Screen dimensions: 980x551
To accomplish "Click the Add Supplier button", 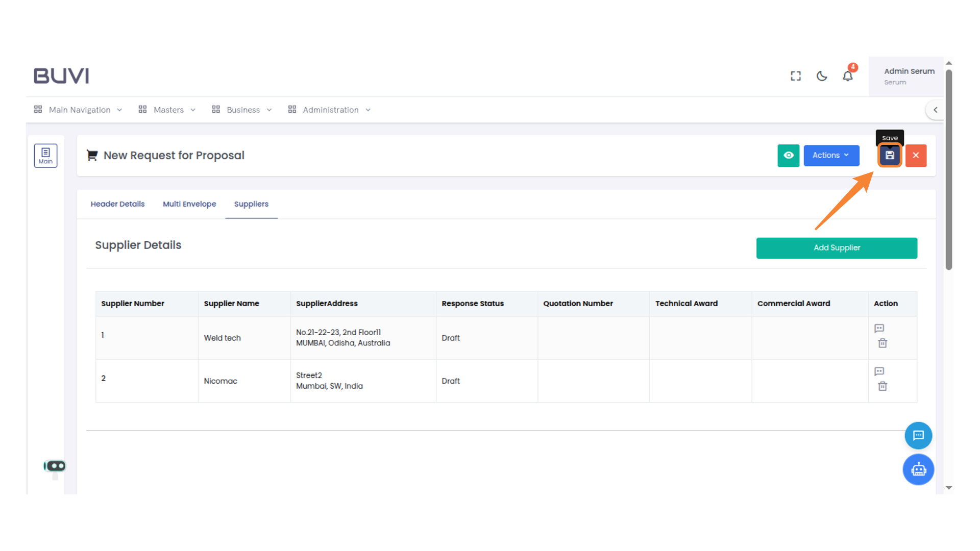I will pyautogui.click(x=836, y=248).
